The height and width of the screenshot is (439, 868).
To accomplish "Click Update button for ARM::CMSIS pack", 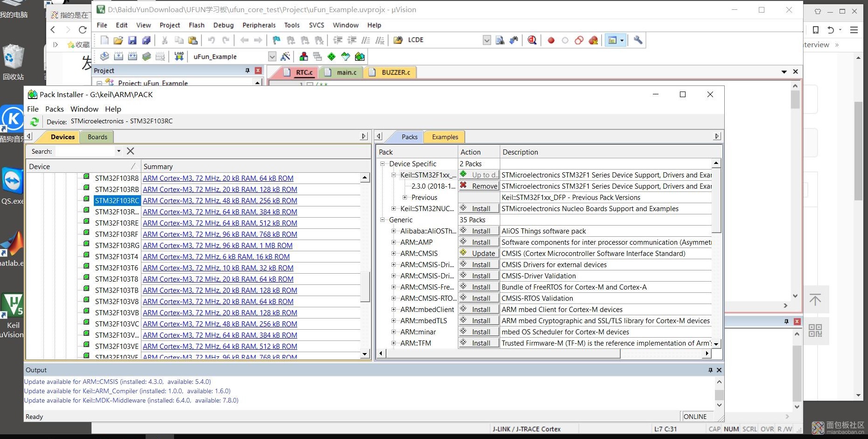I will (x=479, y=254).
